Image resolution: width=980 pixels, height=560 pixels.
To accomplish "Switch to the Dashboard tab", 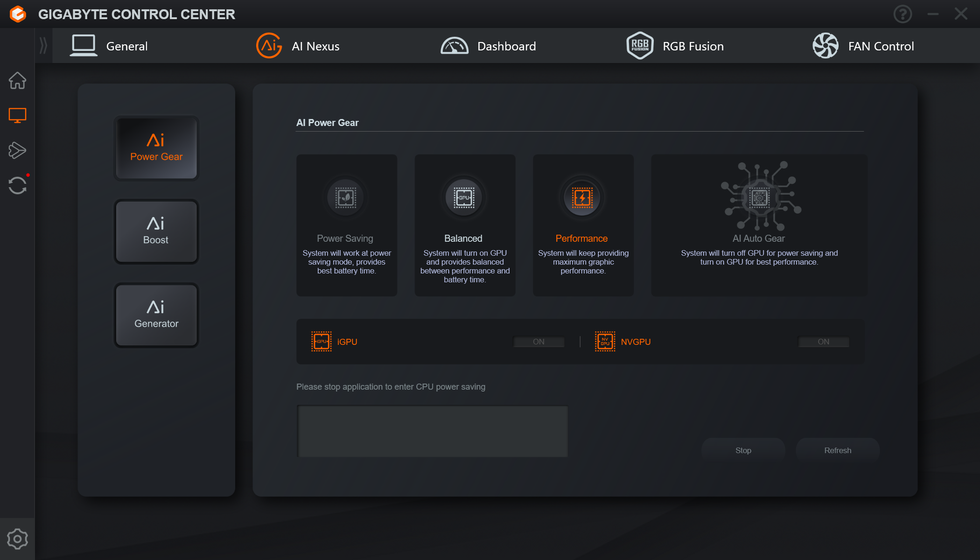I will 506,46.
